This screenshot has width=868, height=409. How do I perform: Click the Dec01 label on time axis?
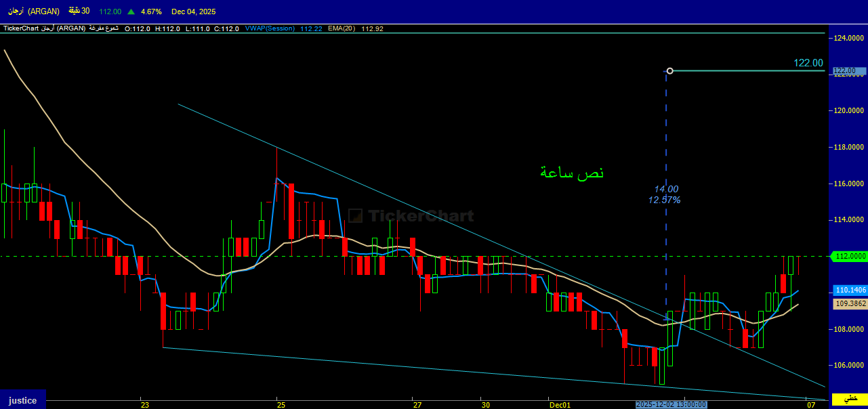[559, 405]
